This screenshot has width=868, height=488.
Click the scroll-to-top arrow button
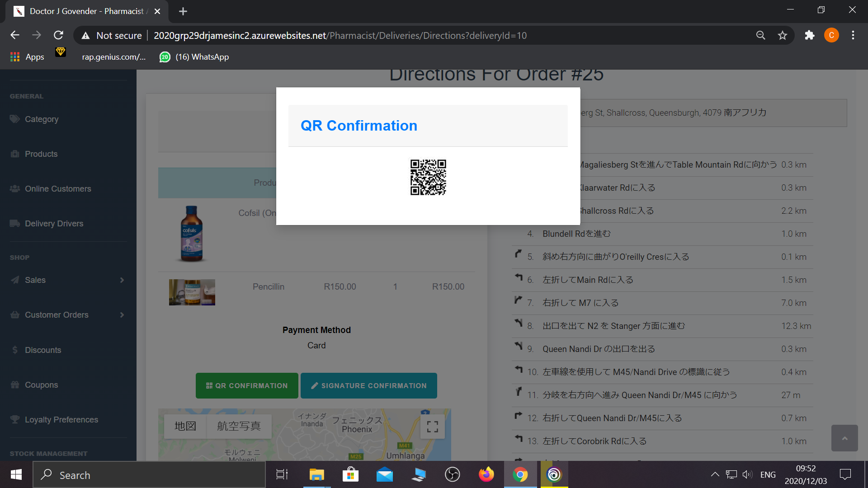tap(844, 438)
